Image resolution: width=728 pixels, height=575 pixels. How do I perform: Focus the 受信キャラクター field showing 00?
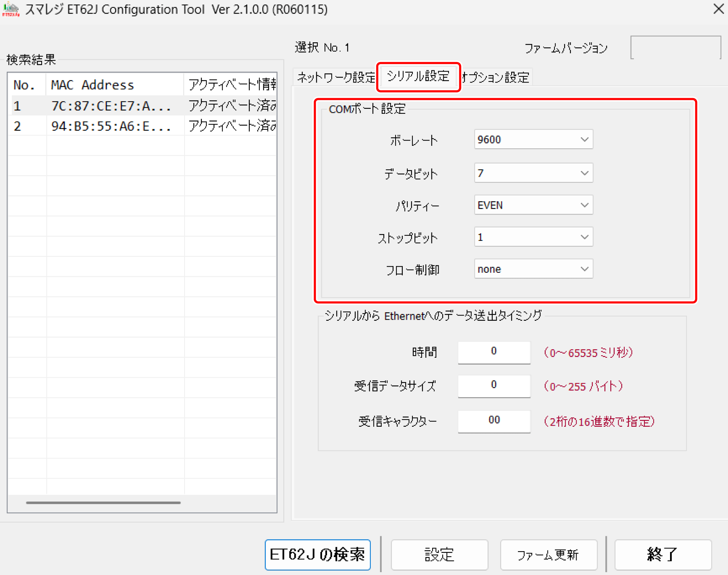pyautogui.click(x=494, y=421)
